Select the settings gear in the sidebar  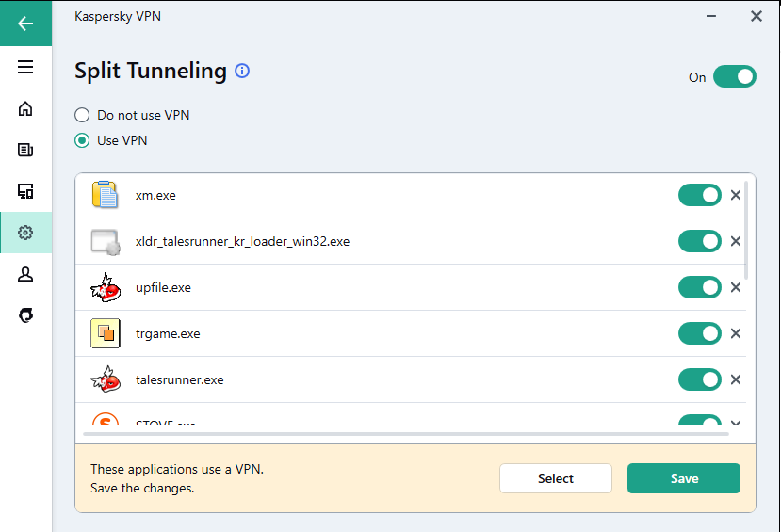click(x=25, y=233)
